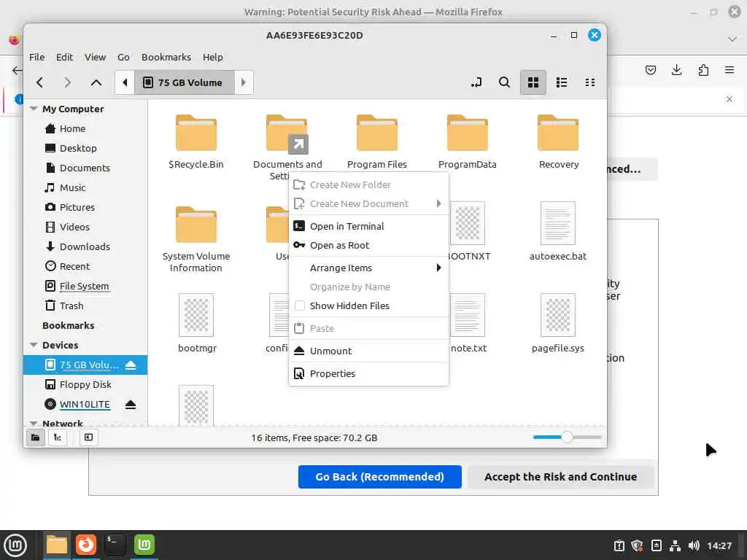This screenshot has width=747, height=560.
Task: Switch to compact view
Action: click(x=589, y=82)
